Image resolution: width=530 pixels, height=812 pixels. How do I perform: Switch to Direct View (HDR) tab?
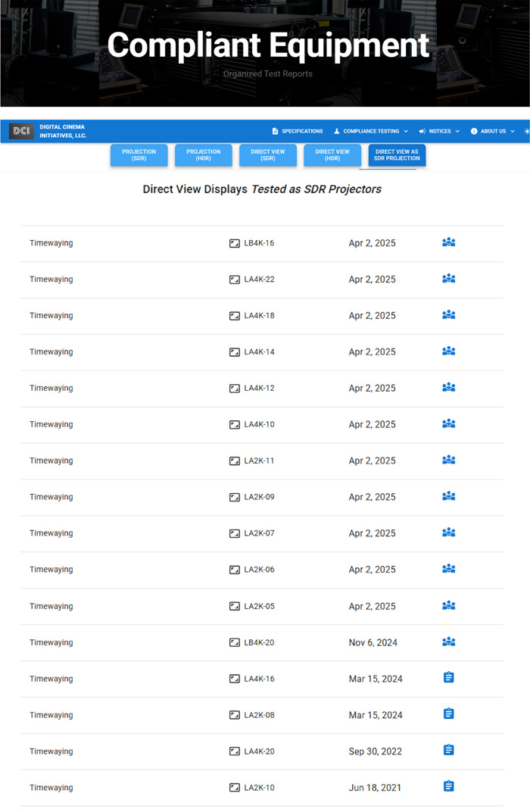(332, 155)
